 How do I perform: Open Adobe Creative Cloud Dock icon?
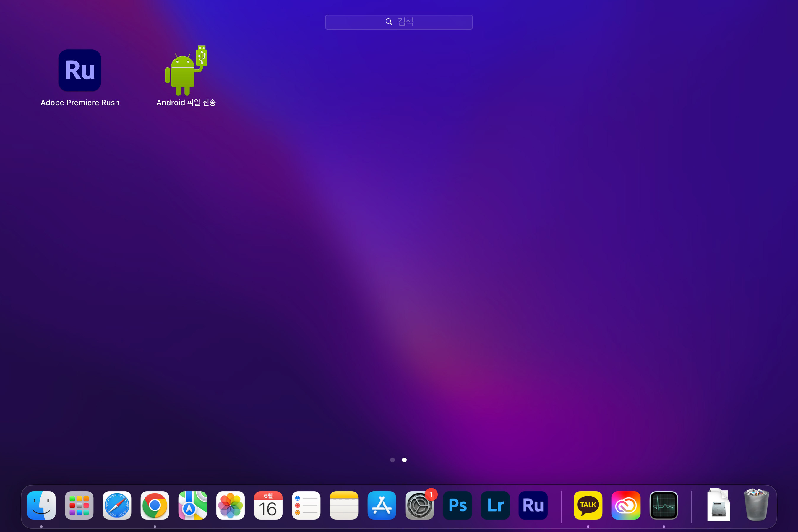tap(626, 505)
